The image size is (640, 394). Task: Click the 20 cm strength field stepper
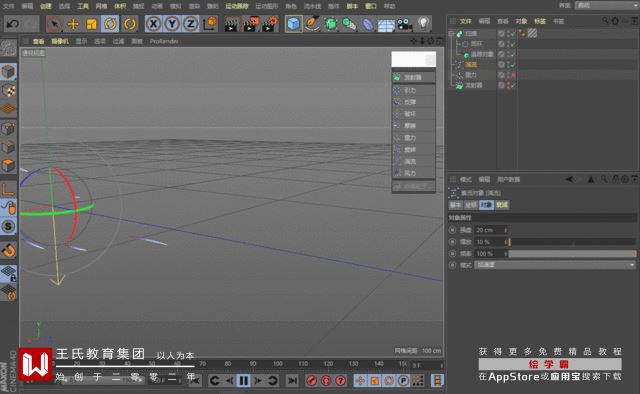coord(506,230)
